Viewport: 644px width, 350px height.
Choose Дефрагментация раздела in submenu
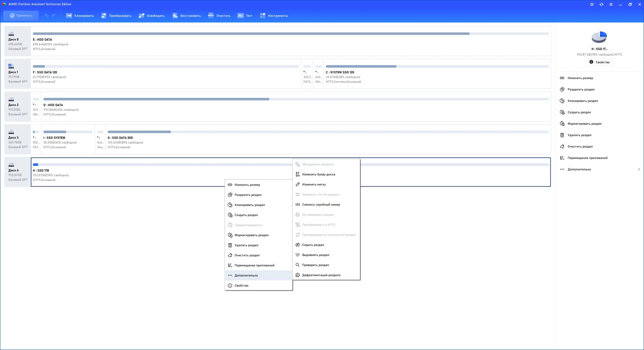pyautogui.click(x=321, y=275)
